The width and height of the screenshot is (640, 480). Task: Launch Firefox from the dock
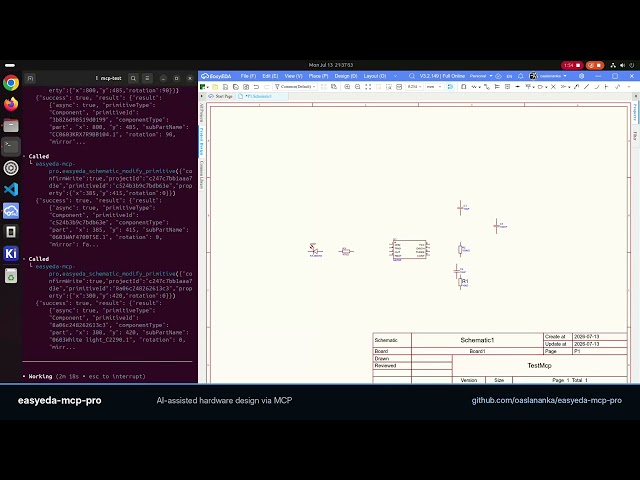[x=11, y=104]
